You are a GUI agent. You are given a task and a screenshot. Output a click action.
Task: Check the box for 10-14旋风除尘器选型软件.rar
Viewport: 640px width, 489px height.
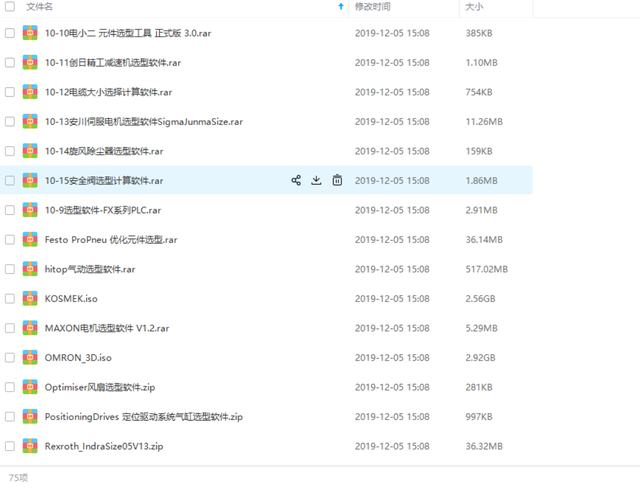[10, 151]
